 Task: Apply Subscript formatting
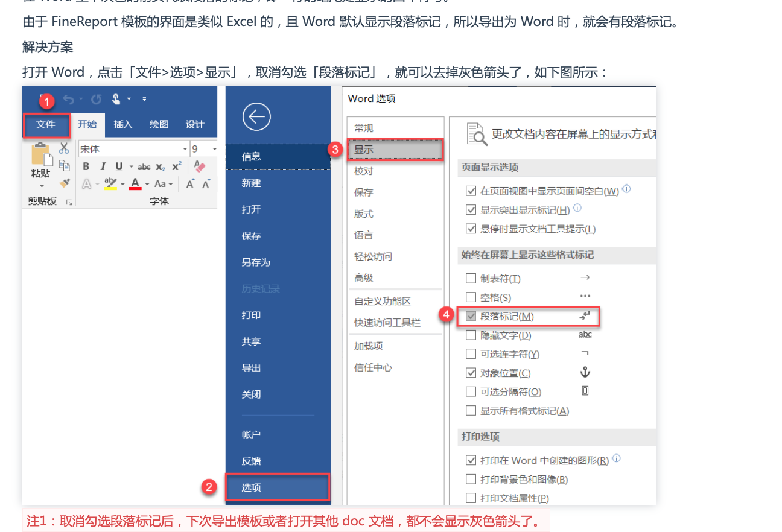(x=161, y=168)
